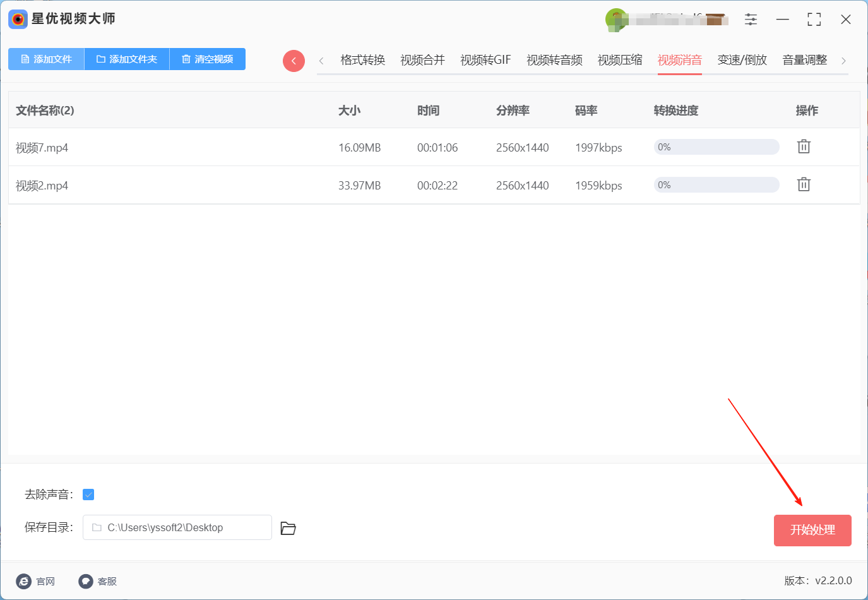Select file name 视频7.mp4
Image resolution: width=868 pixels, height=600 pixels.
tap(42, 148)
